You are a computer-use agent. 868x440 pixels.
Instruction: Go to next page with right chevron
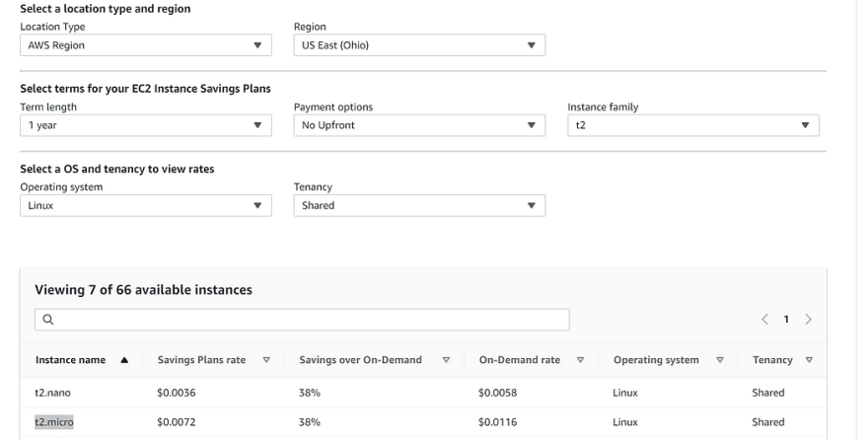click(x=808, y=320)
